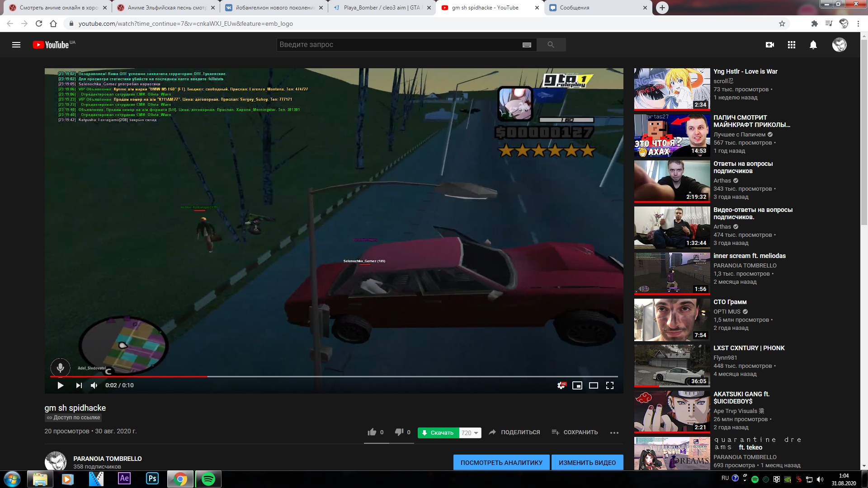868x488 pixels.
Task: Open the Chrome profile avatar
Action: 844,23
